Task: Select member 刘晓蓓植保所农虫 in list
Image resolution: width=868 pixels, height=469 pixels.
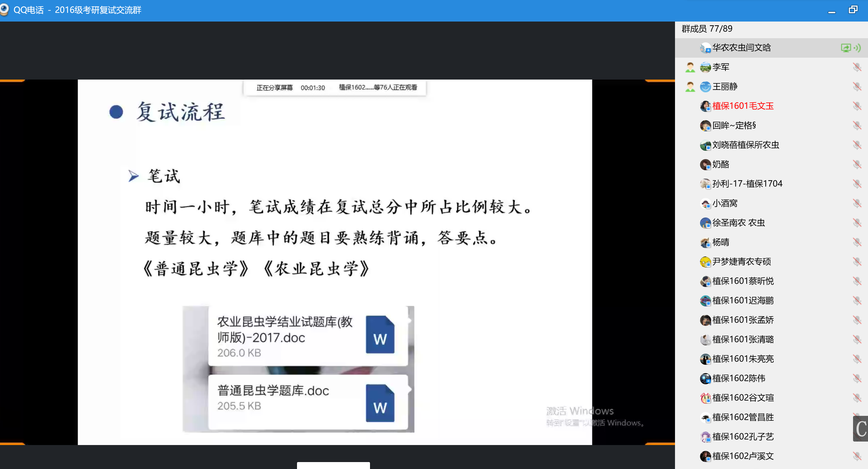Action: (x=745, y=145)
